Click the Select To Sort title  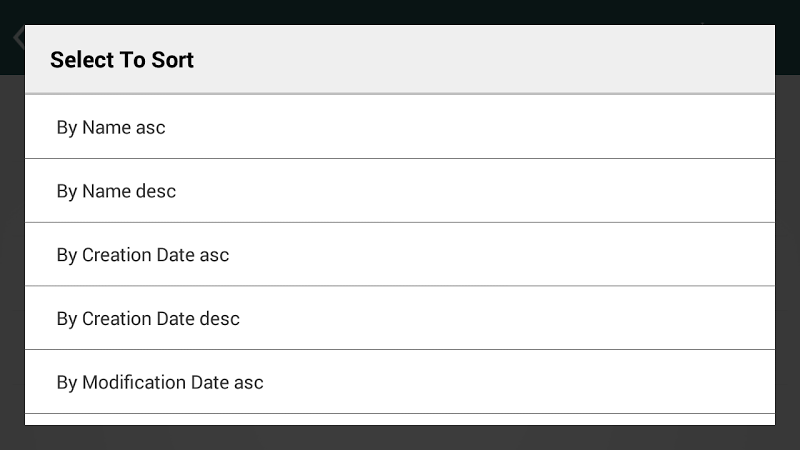tap(122, 60)
